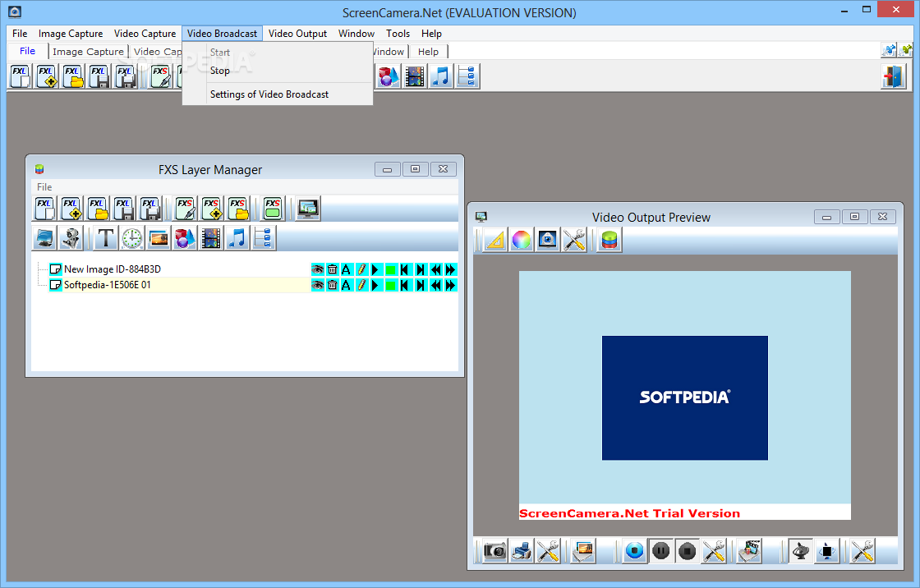This screenshot has width=920, height=588.
Task: Add a clock layer in Layer Manager
Action: 132,238
